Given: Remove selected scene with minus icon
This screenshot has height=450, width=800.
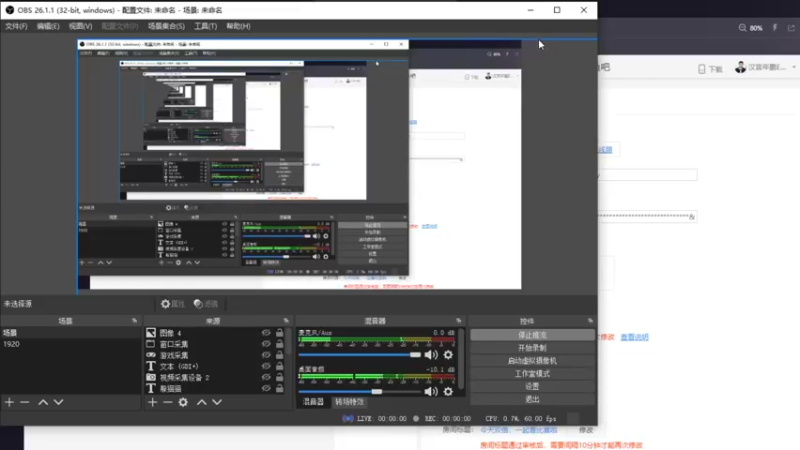Looking at the screenshot, I should pos(24,403).
